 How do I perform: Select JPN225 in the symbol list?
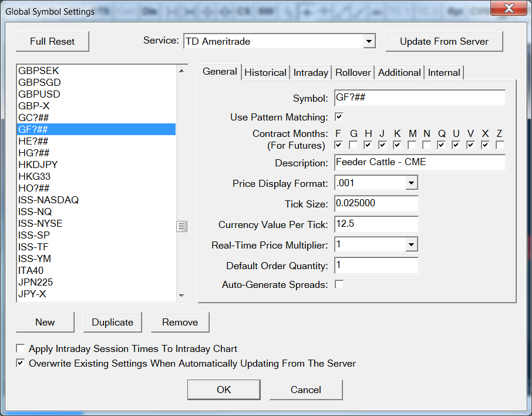coord(96,282)
